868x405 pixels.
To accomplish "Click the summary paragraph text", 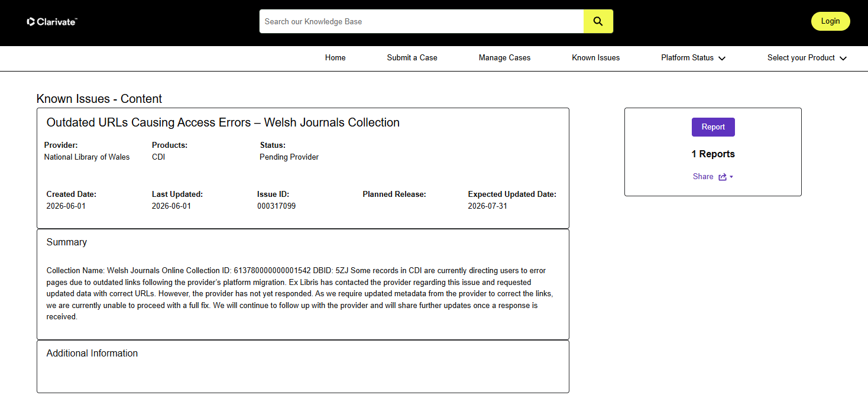I will (300, 294).
